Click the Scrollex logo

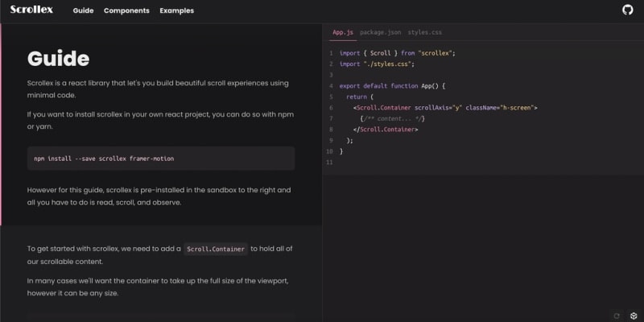click(31, 10)
